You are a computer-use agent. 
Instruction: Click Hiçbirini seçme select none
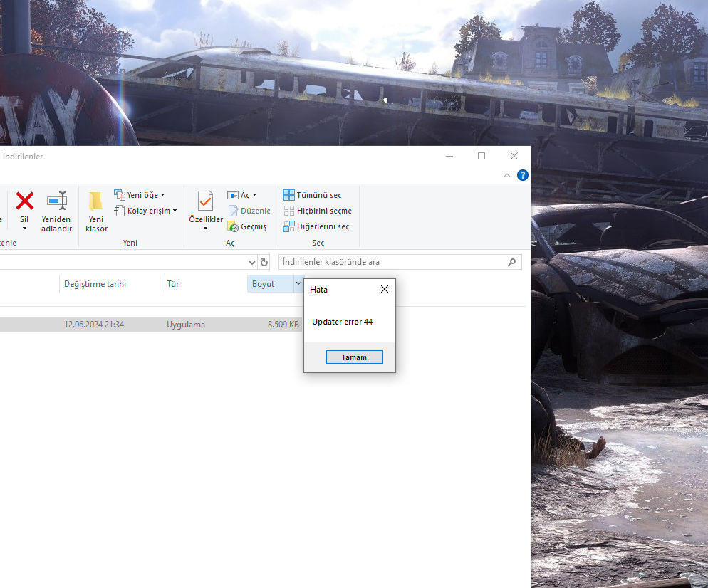pyautogui.click(x=318, y=211)
